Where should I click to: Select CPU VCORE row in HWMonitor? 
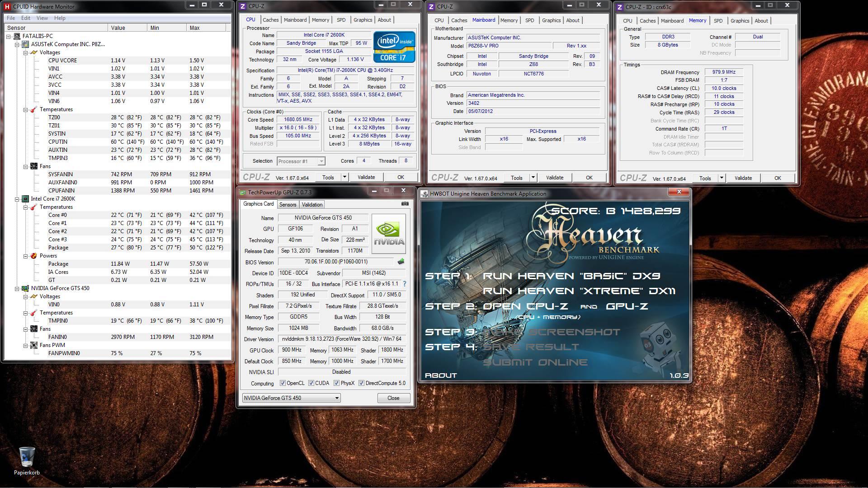click(x=117, y=61)
